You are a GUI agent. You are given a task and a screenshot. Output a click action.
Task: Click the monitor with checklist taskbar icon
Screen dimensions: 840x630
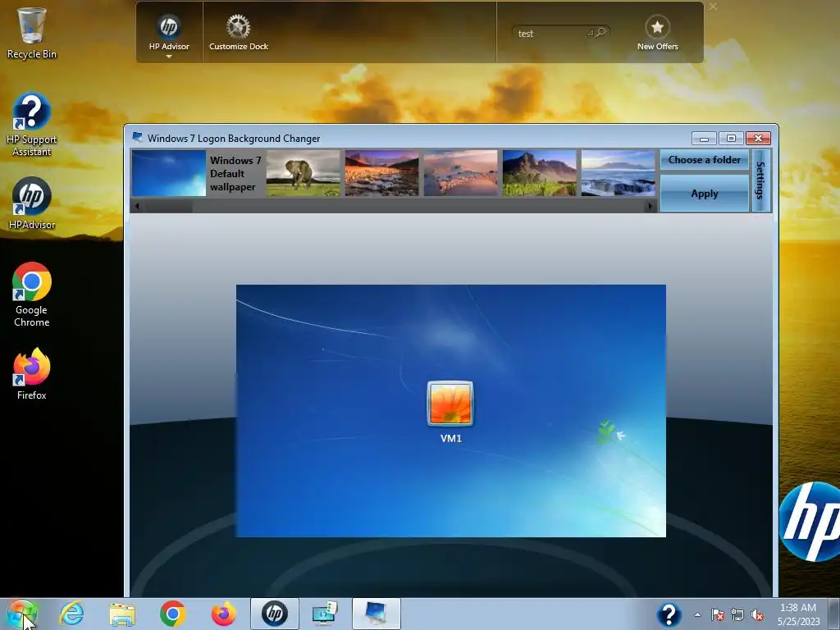(325, 614)
